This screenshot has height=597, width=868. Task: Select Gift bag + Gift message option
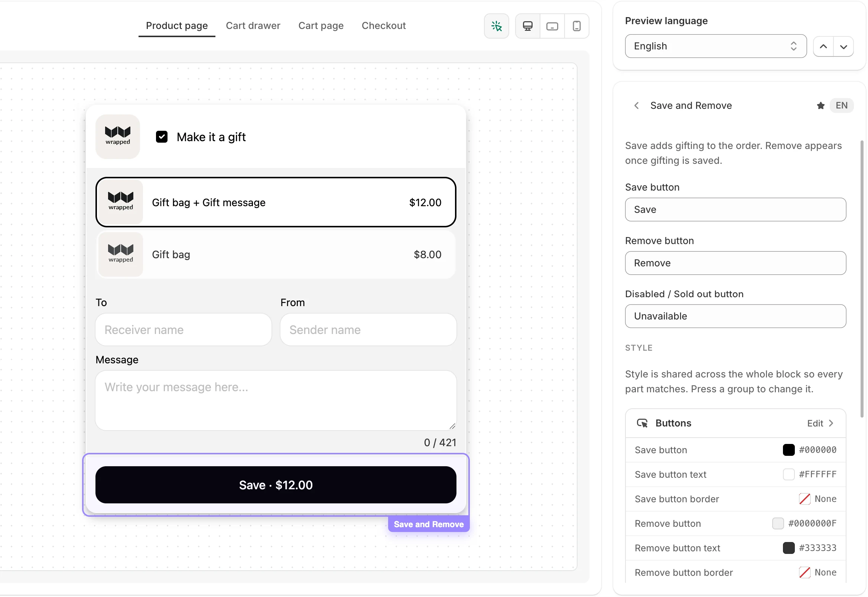pos(276,203)
